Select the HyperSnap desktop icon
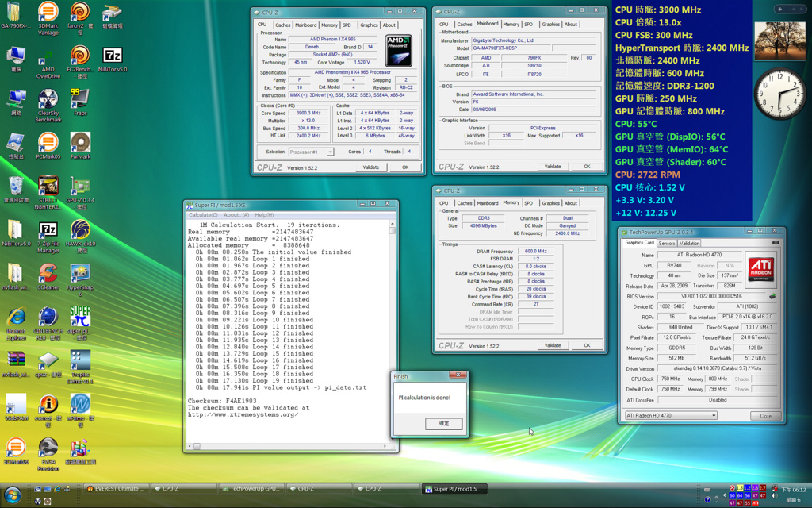 pyautogui.click(x=79, y=274)
